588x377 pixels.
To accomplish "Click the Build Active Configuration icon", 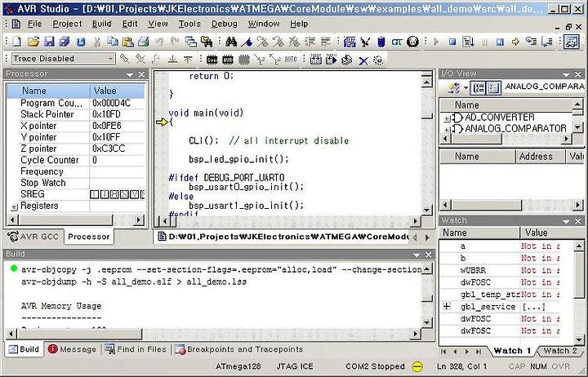I will (316, 60).
